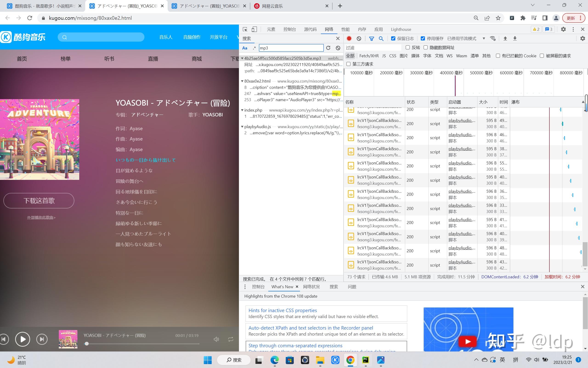Clear the search results icon
Screen dimensions: 588x368
pyautogui.click(x=338, y=48)
